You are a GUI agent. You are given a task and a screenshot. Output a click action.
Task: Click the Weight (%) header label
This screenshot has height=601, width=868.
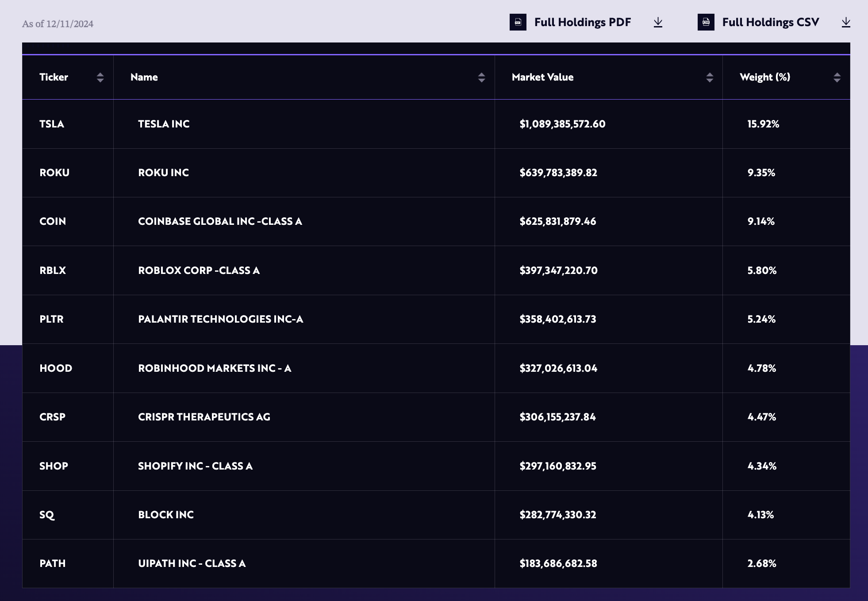(765, 77)
